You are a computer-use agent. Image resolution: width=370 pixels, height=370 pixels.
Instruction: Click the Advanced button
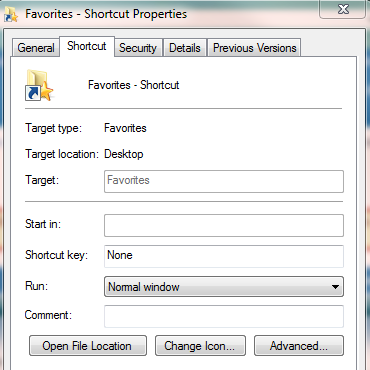(x=299, y=346)
